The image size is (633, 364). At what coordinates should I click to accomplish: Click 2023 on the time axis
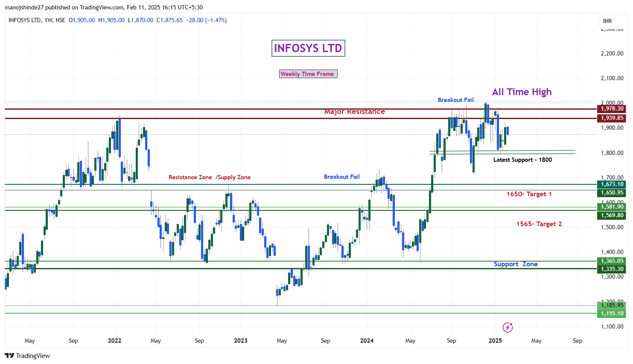(x=241, y=341)
